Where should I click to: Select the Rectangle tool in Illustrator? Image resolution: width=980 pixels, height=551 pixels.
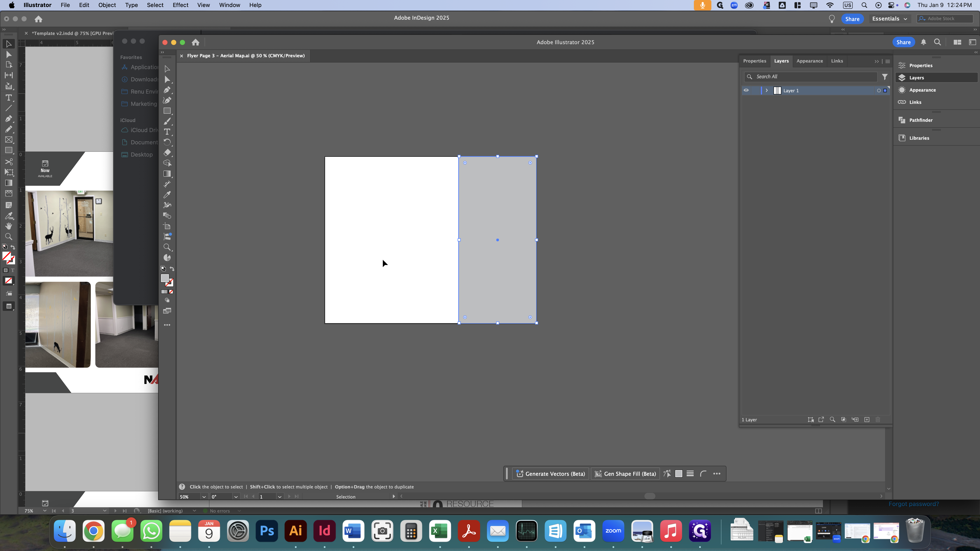click(167, 111)
